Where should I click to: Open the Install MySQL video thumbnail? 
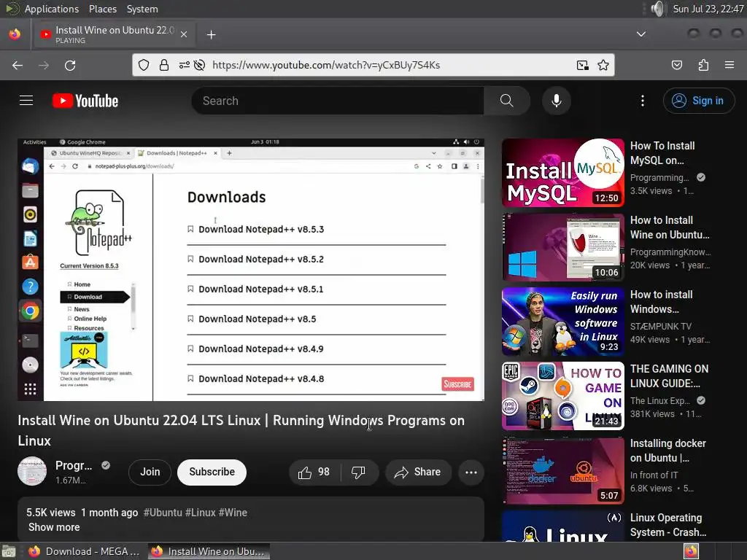pyautogui.click(x=562, y=173)
